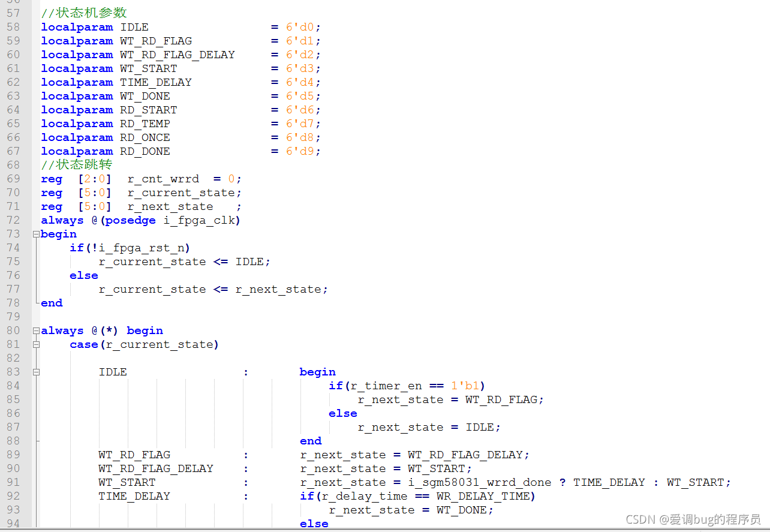The width and height of the screenshot is (770, 532).
Task: Click the TIME_DELAY case label on line 92
Action: click(x=134, y=496)
